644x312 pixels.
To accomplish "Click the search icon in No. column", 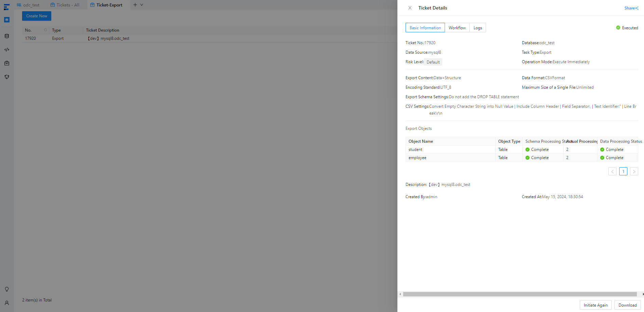I will (x=45, y=30).
